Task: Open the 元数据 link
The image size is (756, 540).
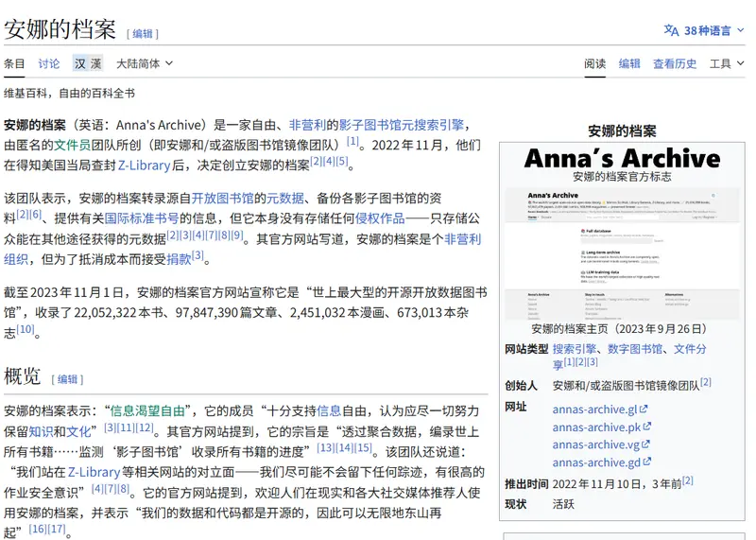Action: (x=285, y=199)
